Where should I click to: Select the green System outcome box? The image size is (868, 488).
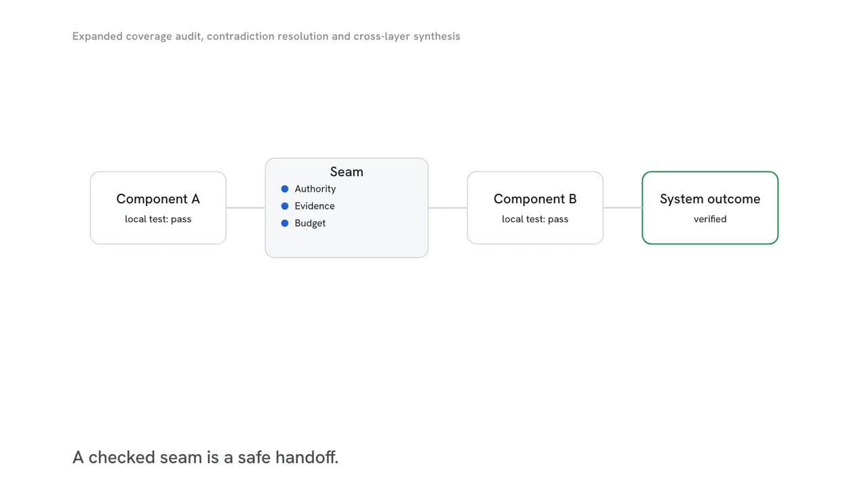click(710, 208)
